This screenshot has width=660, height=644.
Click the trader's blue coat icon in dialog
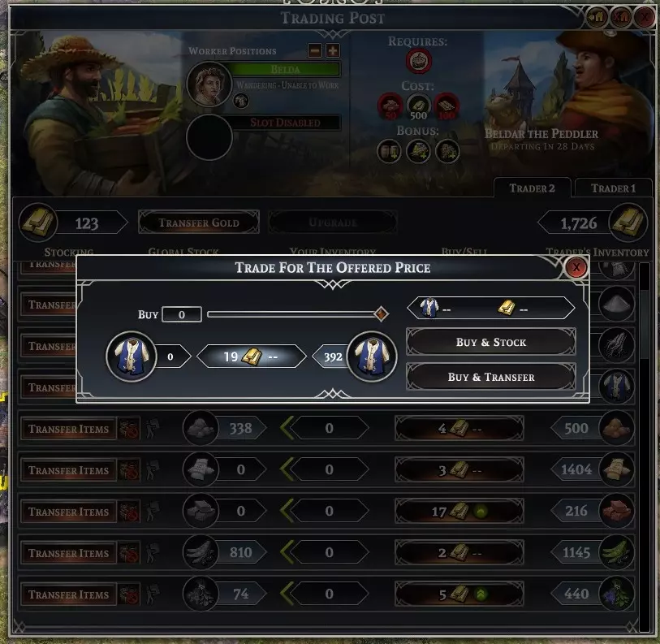coord(372,357)
